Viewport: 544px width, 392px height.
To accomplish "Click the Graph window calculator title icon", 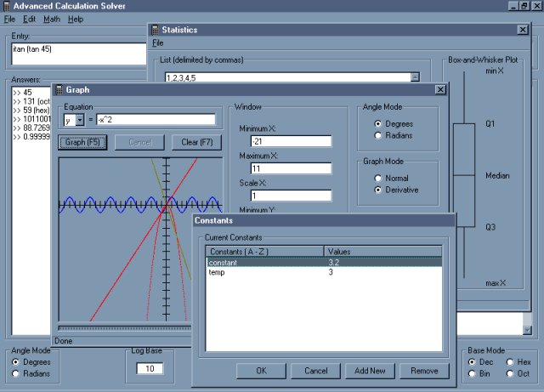I will click(x=59, y=89).
